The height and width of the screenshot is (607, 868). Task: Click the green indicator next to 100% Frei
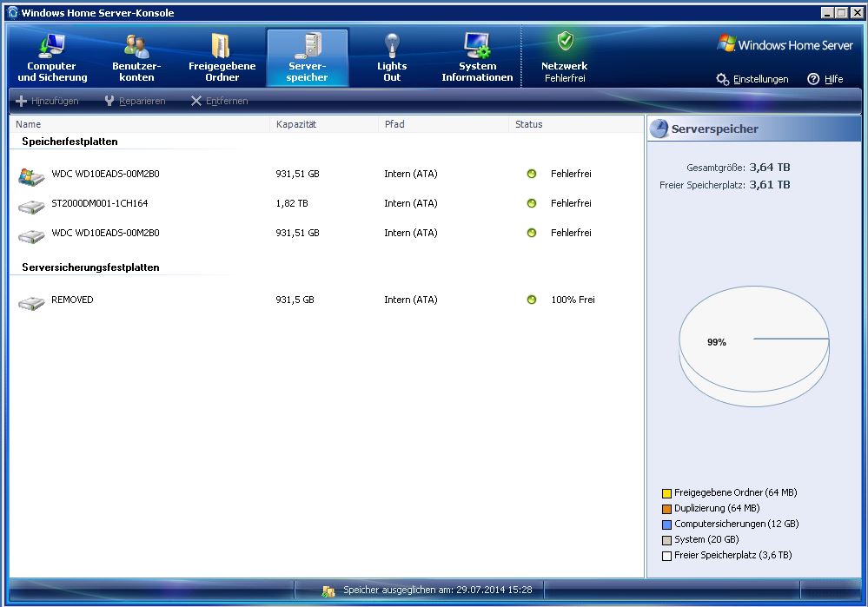point(532,300)
